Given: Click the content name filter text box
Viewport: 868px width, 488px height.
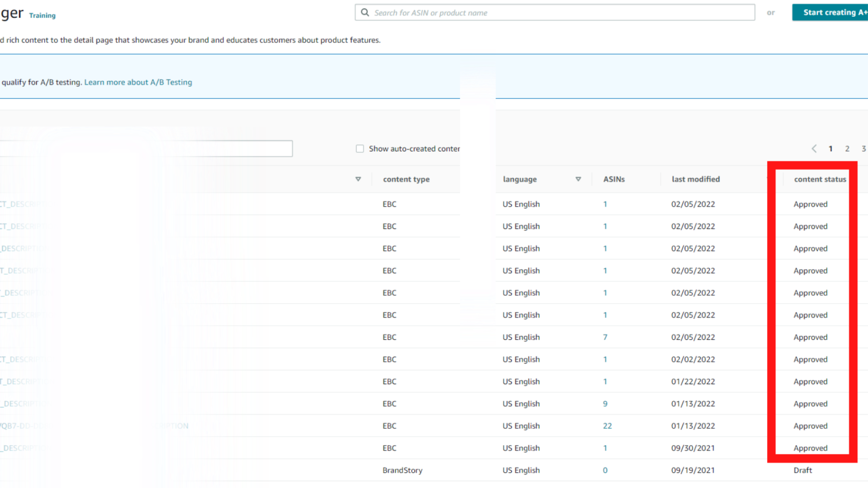Looking at the screenshot, I should click(x=145, y=149).
